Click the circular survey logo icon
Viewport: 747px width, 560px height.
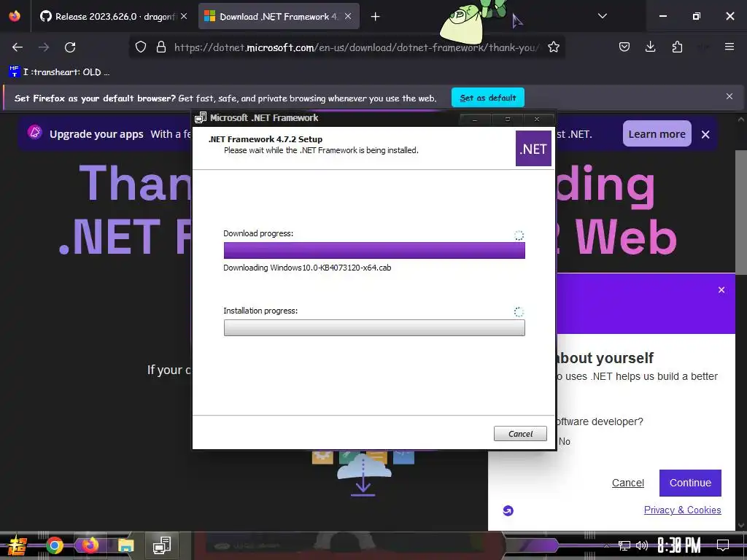click(508, 510)
